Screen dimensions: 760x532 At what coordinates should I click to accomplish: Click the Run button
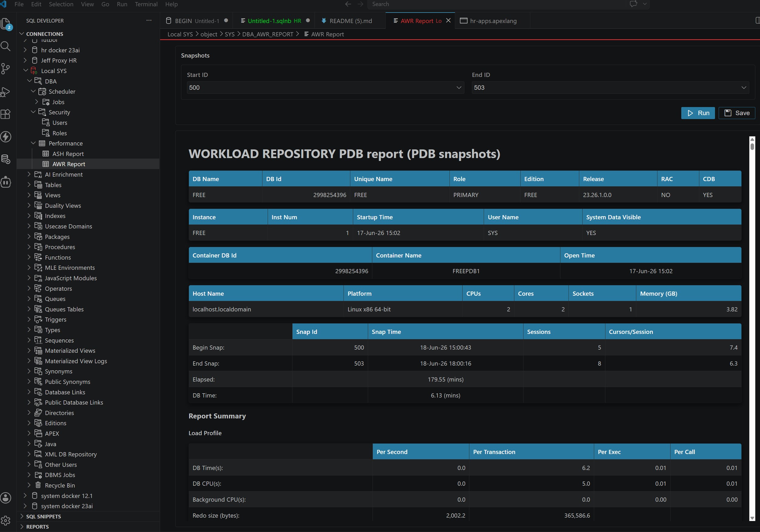698,113
